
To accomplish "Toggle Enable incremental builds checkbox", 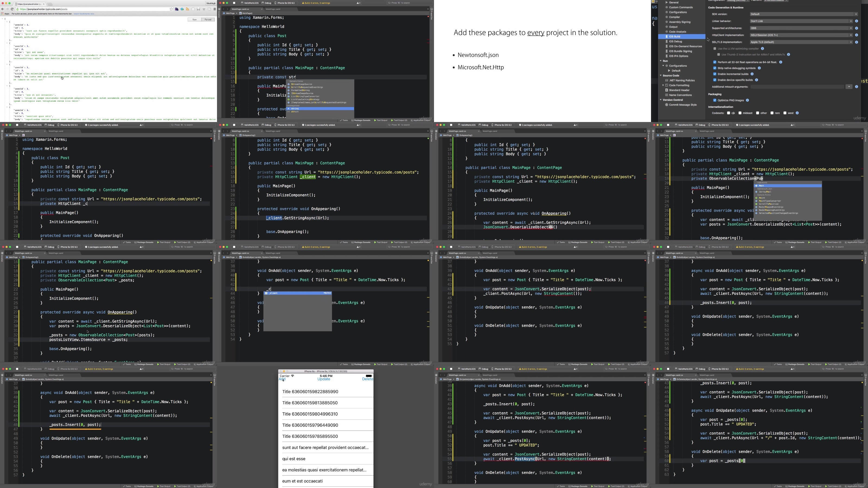I will pos(715,74).
